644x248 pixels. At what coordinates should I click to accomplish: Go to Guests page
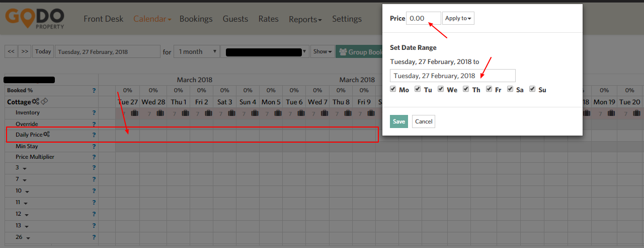point(235,19)
